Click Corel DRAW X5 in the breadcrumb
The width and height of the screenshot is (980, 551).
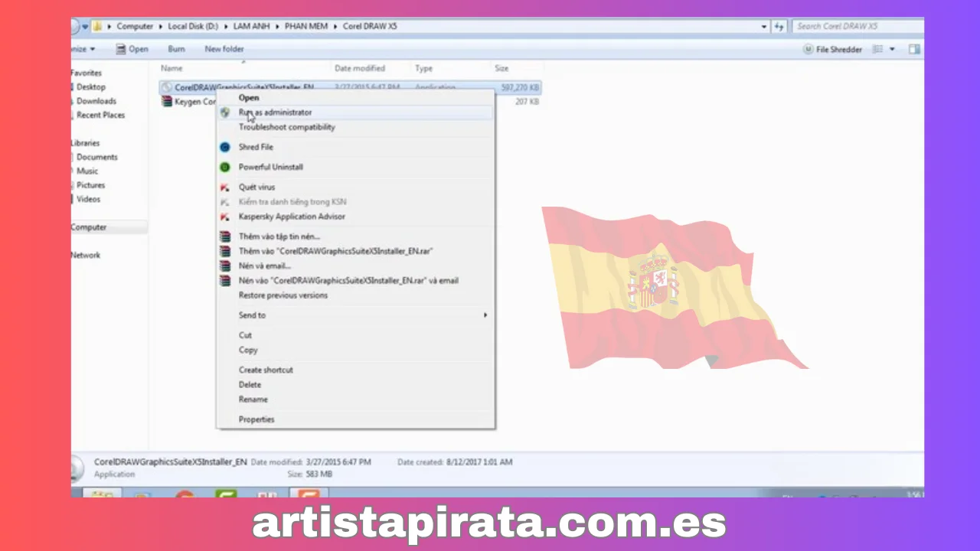click(370, 26)
